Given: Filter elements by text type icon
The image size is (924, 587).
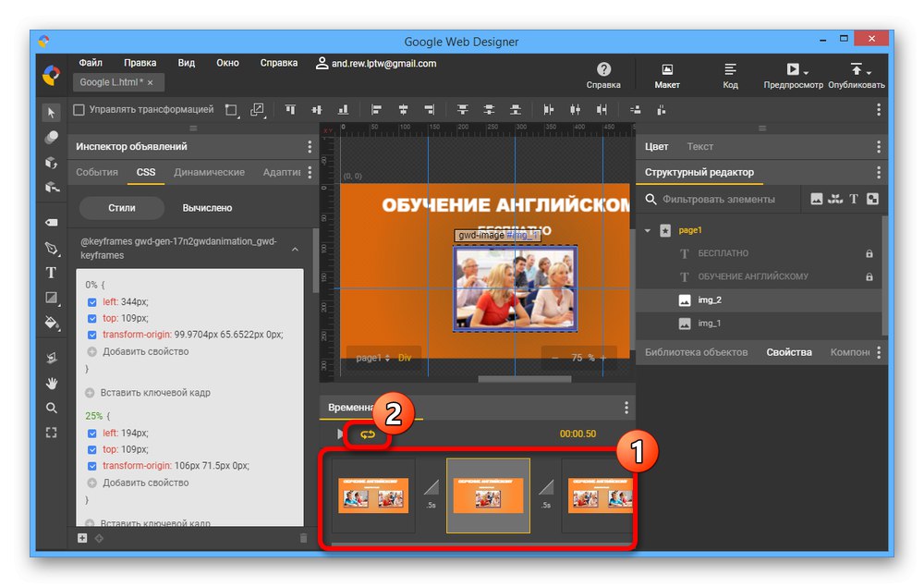Looking at the screenshot, I should (x=853, y=199).
